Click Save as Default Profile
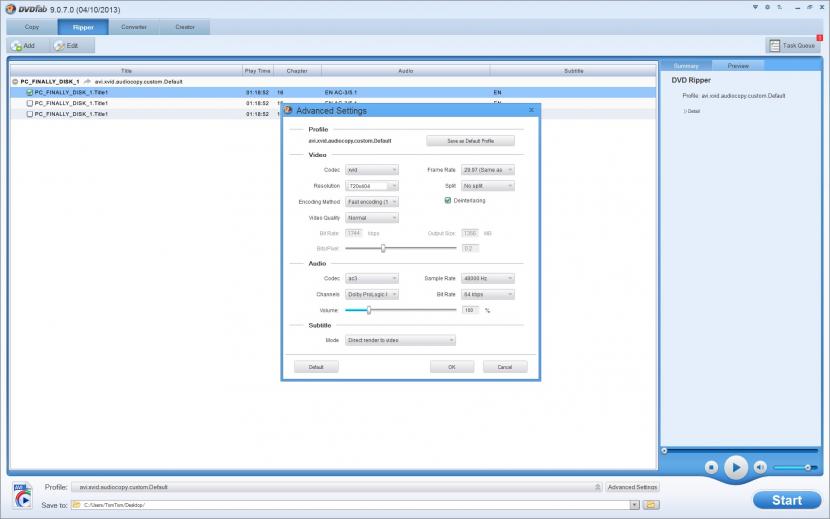 pos(471,141)
